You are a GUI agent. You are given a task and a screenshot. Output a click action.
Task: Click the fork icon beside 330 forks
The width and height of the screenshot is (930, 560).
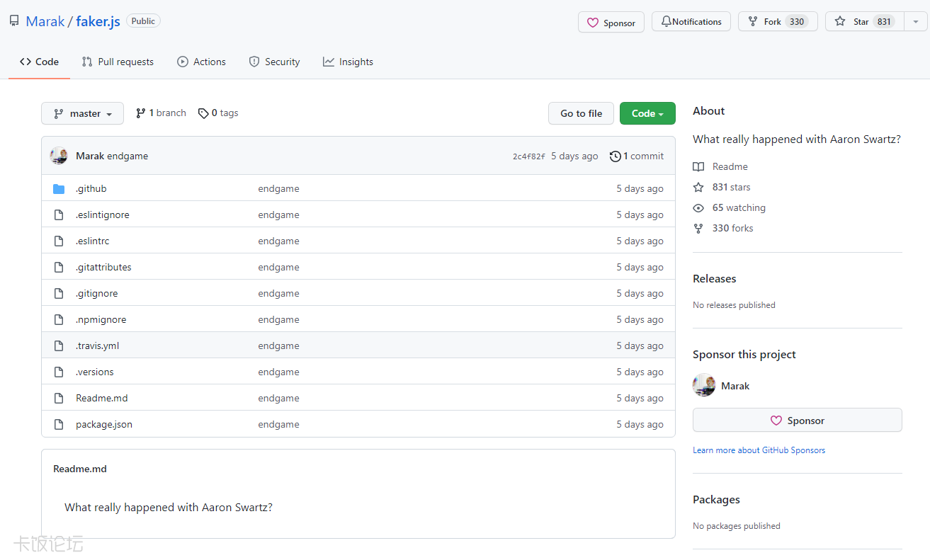[x=698, y=229]
